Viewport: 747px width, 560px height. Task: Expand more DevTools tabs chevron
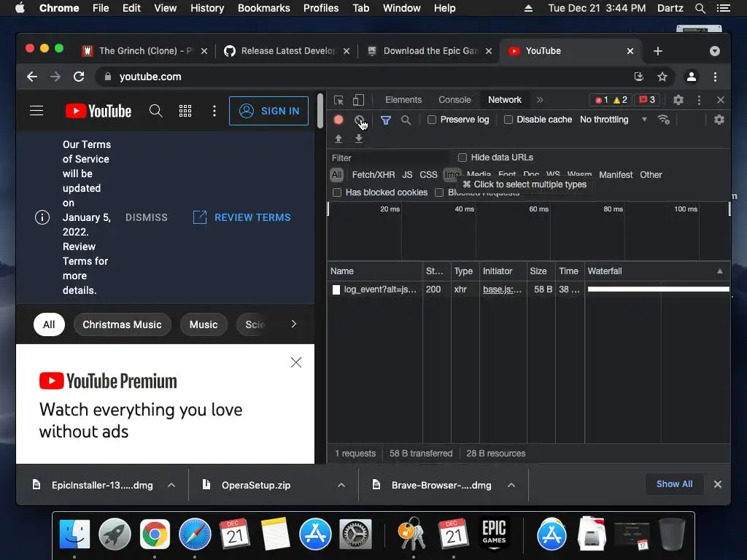point(540,100)
